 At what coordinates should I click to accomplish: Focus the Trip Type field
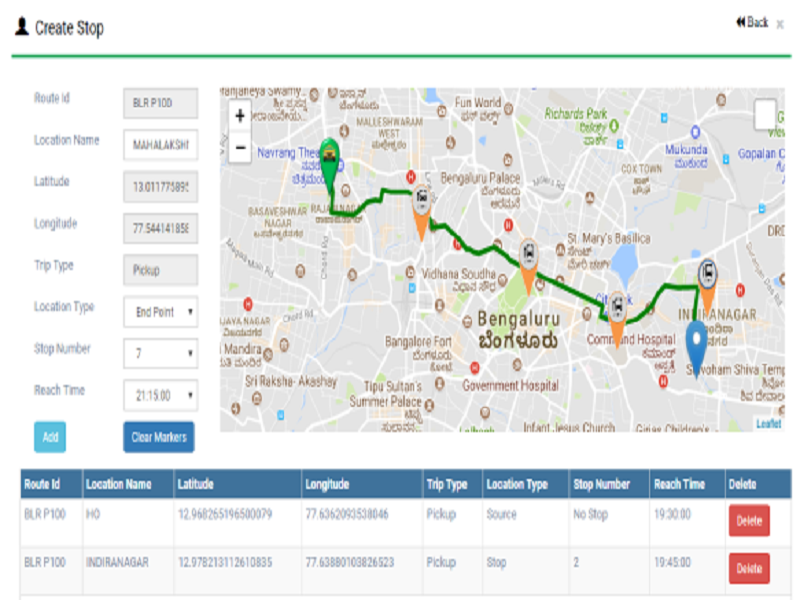[x=161, y=270]
